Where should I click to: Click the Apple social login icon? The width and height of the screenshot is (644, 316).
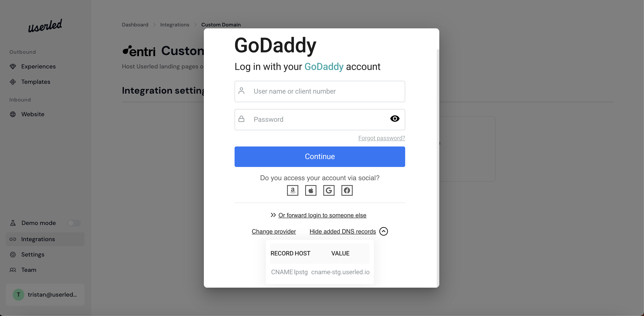tap(311, 190)
